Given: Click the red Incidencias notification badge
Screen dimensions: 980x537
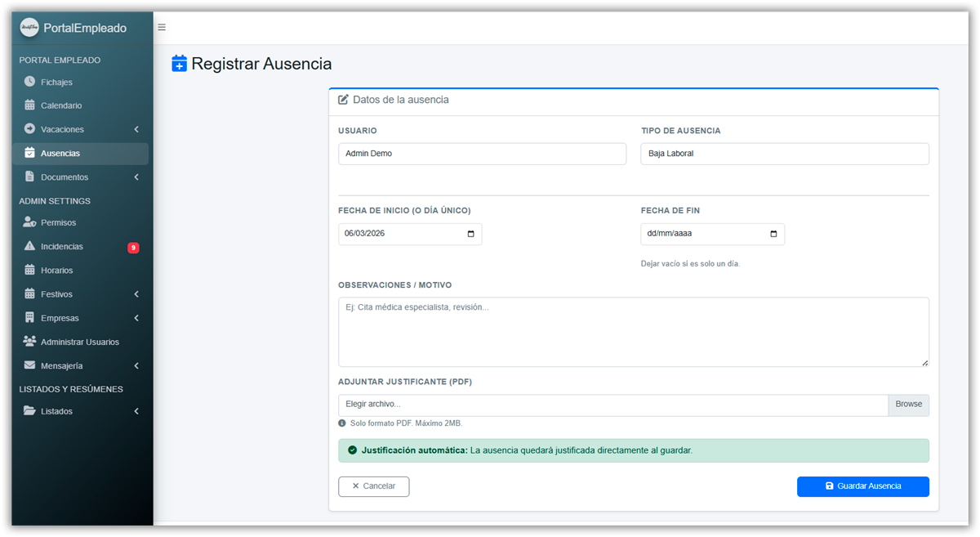Looking at the screenshot, I should click(133, 248).
